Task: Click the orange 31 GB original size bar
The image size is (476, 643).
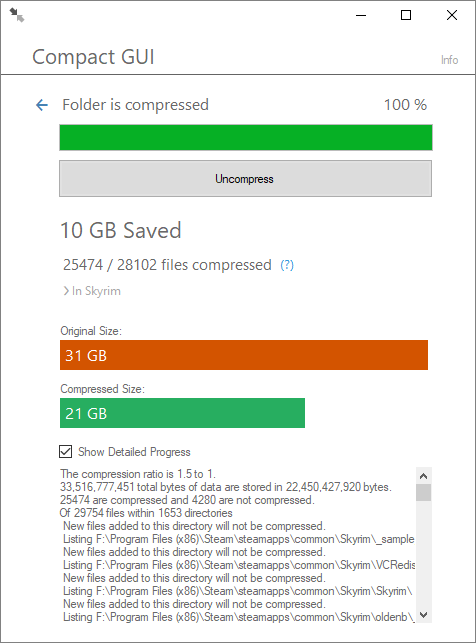Action: coord(244,355)
